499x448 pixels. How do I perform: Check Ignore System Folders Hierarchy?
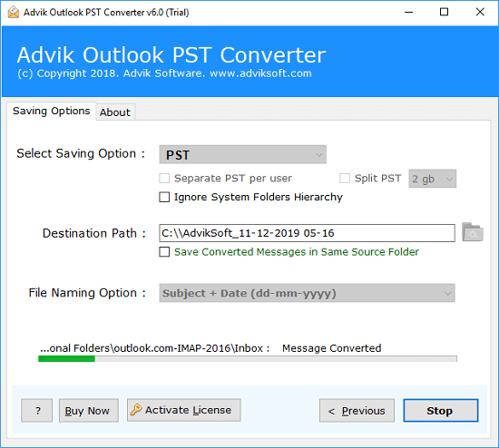point(164,197)
